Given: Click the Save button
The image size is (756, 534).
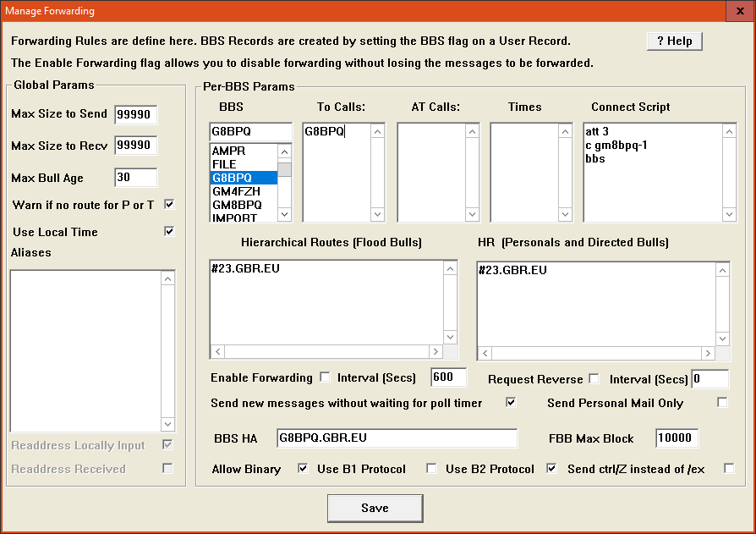Looking at the screenshot, I should pyautogui.click(x=375, y=508).
